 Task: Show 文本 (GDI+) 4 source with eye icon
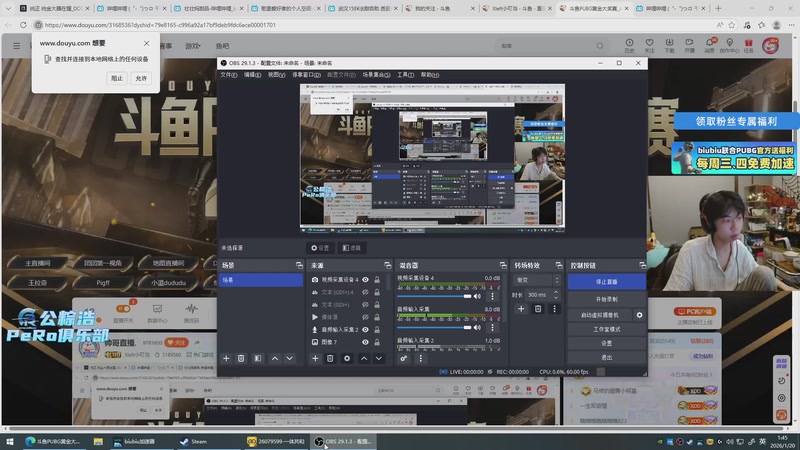tap(365, 292)
